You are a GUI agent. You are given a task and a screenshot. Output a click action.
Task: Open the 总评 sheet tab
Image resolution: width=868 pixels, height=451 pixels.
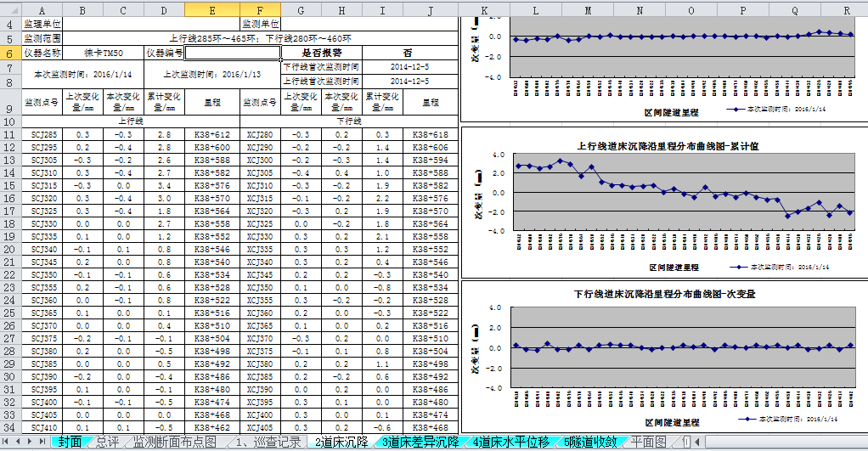coord(107,442)
